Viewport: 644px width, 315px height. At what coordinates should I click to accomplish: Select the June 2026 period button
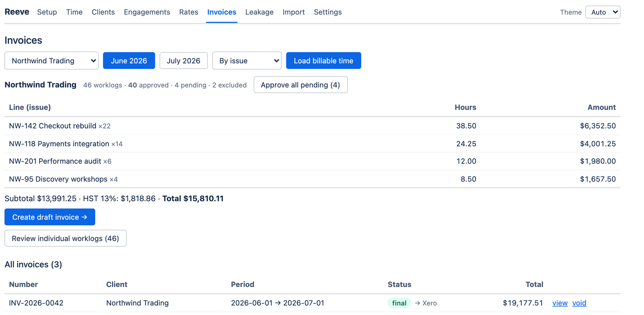[x=129, y=61]
